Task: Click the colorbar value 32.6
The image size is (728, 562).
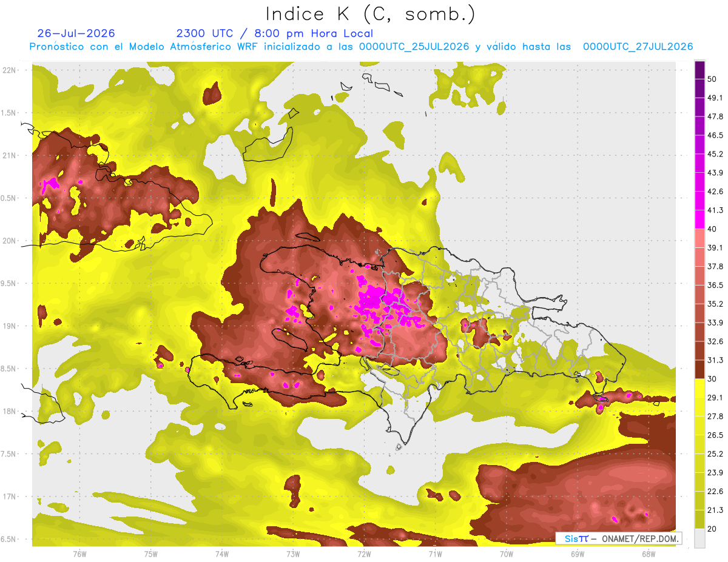Action: click(715, 341)
